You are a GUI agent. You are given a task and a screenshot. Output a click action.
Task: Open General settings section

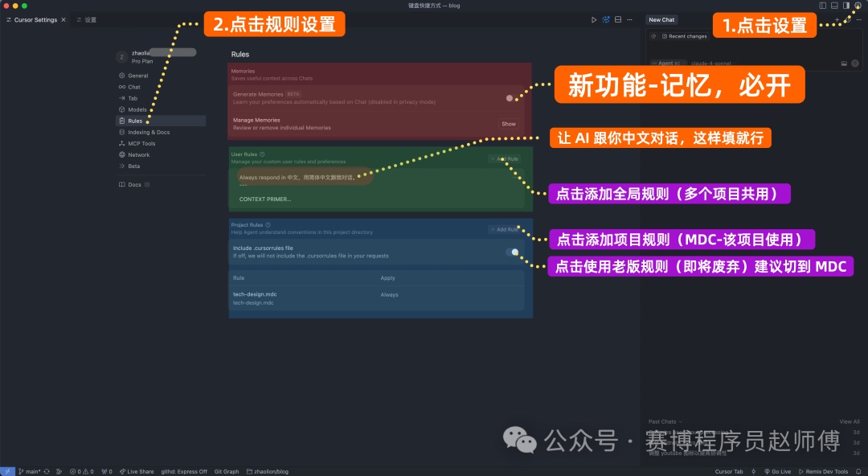(161, 76)
